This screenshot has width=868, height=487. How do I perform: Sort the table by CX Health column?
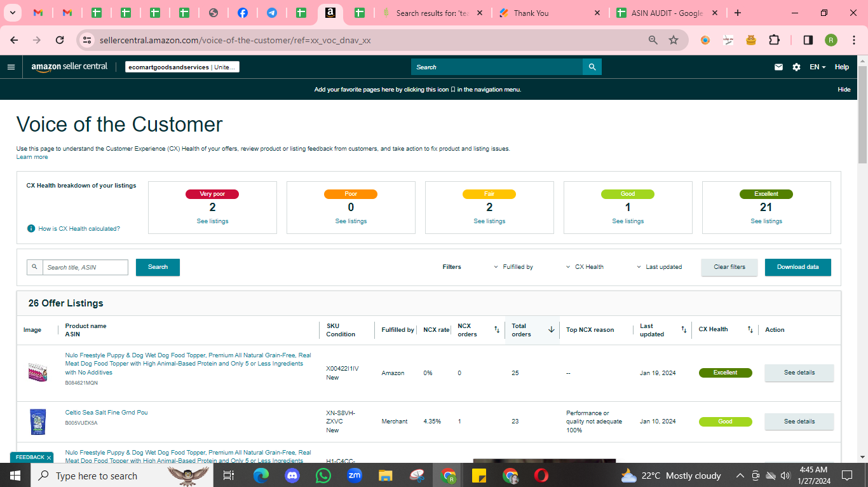point(750,329)
